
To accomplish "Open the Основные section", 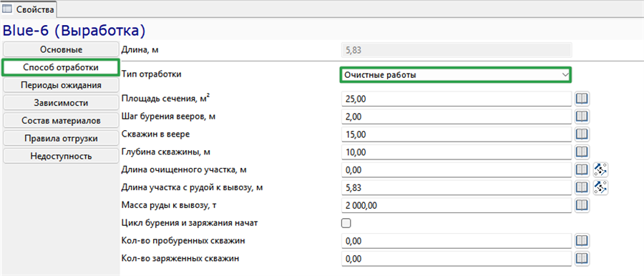I will (62, 50).
